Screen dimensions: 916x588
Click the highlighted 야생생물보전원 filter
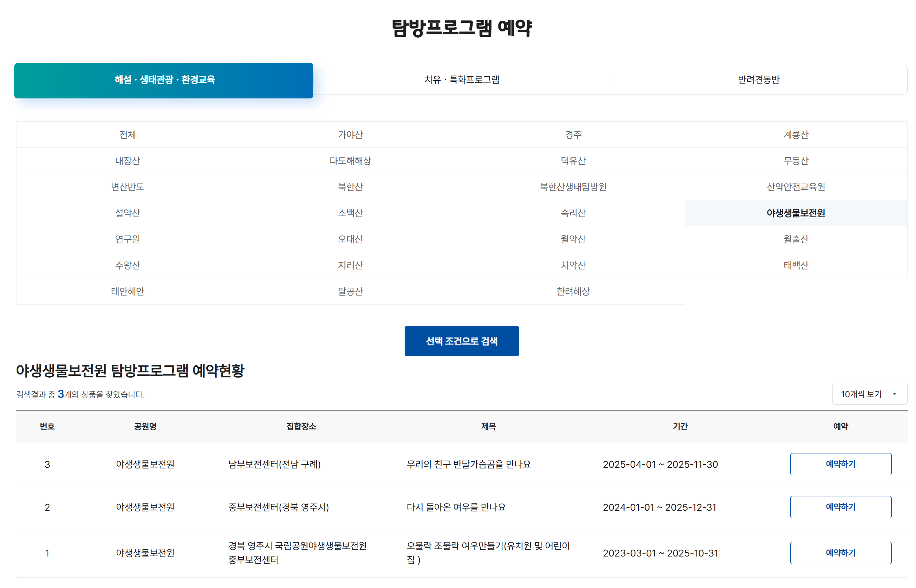tap(796, 213)
